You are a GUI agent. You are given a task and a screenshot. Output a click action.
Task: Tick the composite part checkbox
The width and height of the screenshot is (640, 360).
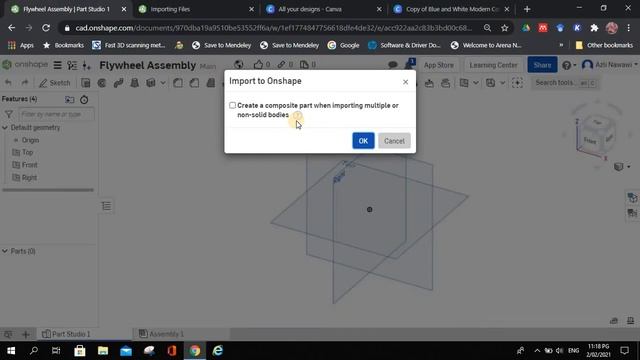pos(232,105)
